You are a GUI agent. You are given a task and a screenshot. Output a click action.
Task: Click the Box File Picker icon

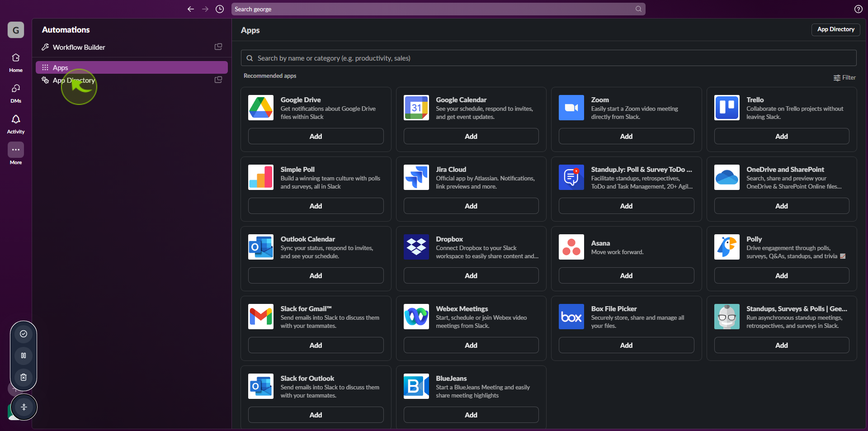coord(571,317)
